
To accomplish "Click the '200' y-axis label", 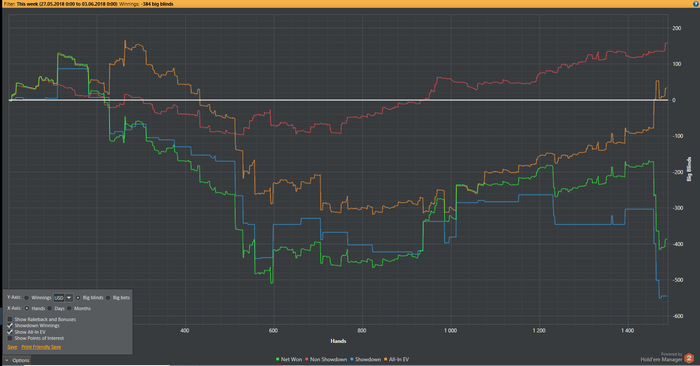I will click(x=677, y=28).
